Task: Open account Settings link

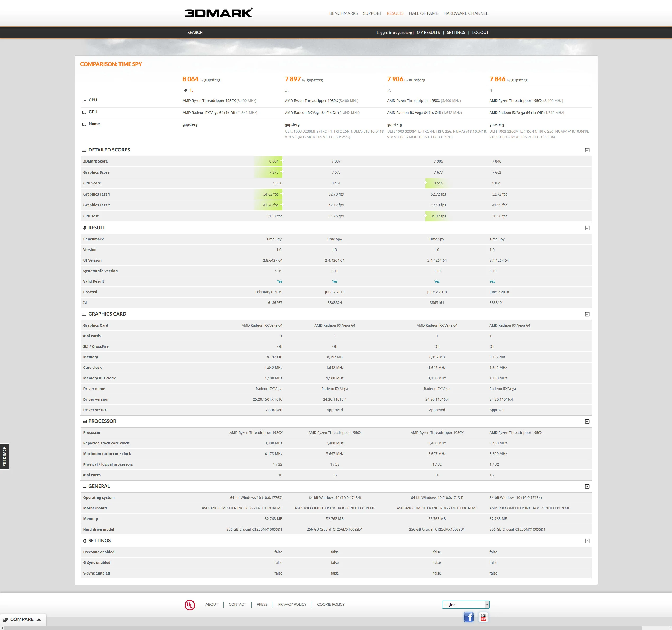Action: 456,33
